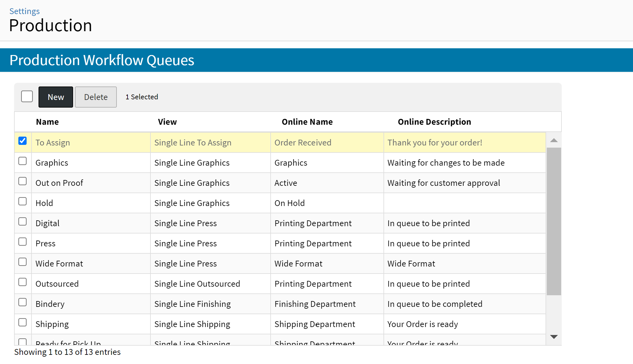Viewport: 633px width, 364px height.
Task: Open the Shipping queue entry
Action: pyautogui.click(x=52, y=324)
